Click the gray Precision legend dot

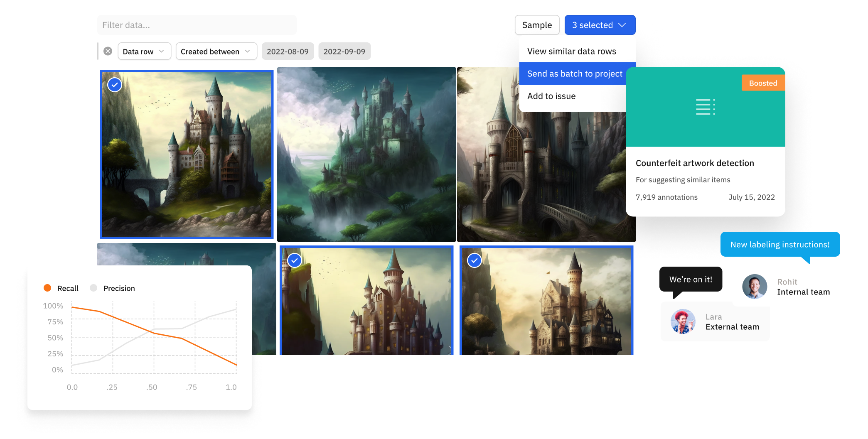pyautogui.click(x=93, y=288)
